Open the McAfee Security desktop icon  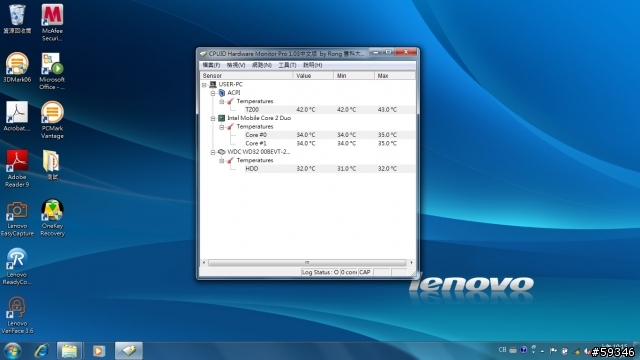click(52, 22)
